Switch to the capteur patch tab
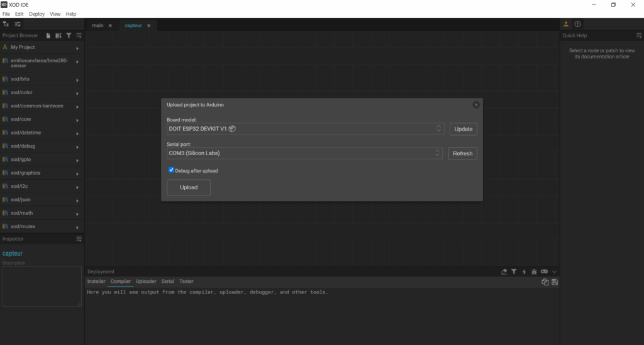Screen dimensions: 644x345 (133, 25)
